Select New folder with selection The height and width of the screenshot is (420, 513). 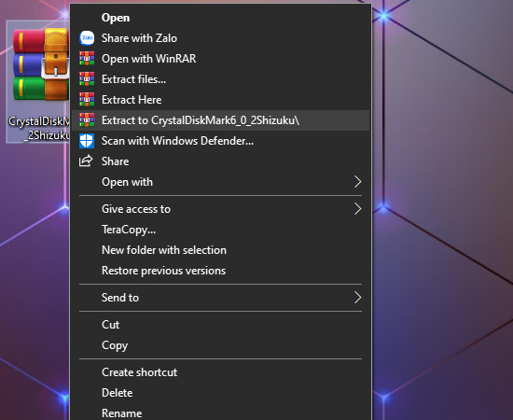click(220, 250)
